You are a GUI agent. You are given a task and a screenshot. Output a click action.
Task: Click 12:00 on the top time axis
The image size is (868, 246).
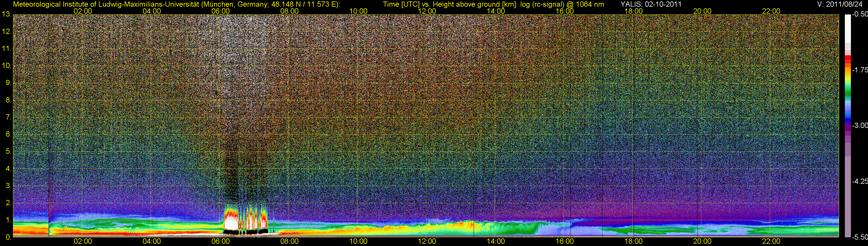click(427, 11)
